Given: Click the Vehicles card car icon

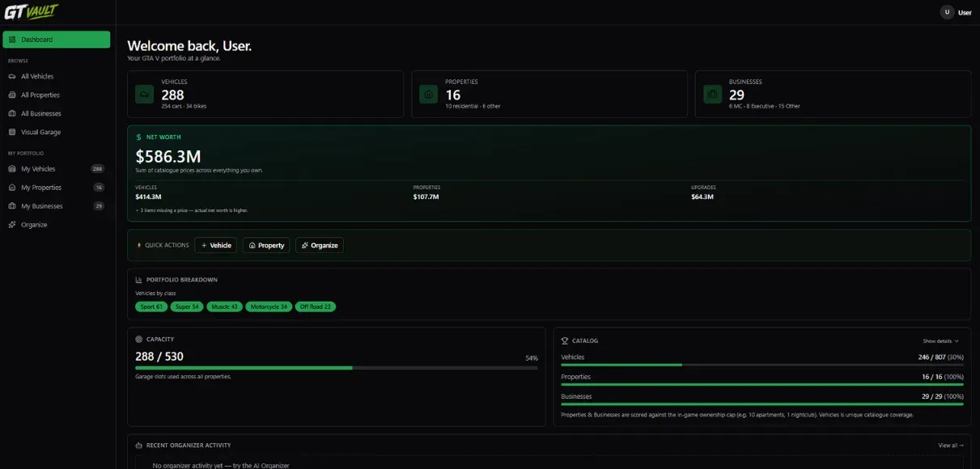Looking at the screenshot, I should (x=145, y=95).
